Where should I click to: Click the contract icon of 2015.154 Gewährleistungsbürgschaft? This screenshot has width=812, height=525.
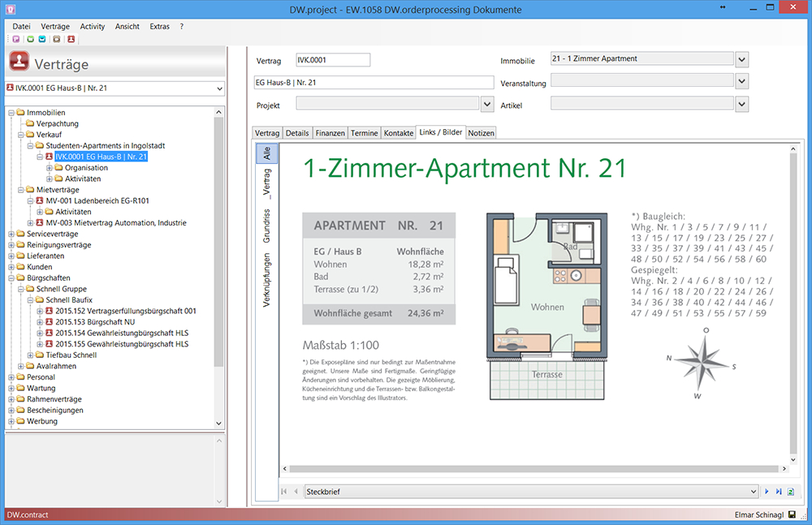click(x=50, y=333)
